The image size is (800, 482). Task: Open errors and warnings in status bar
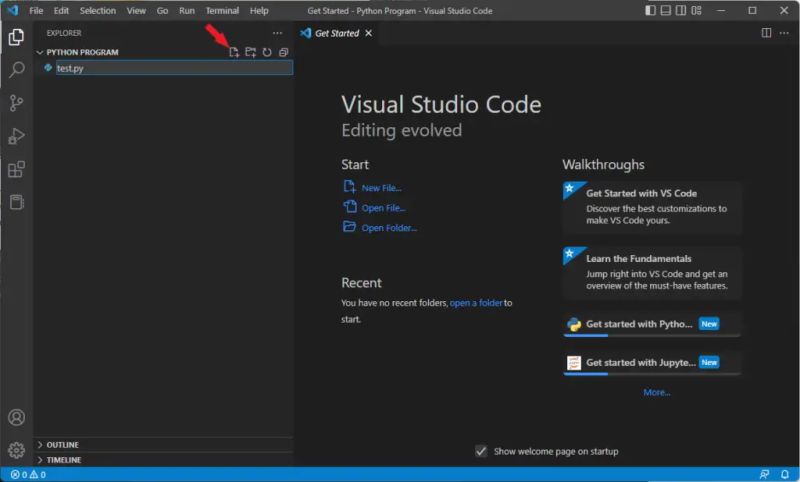coord(29,475)
